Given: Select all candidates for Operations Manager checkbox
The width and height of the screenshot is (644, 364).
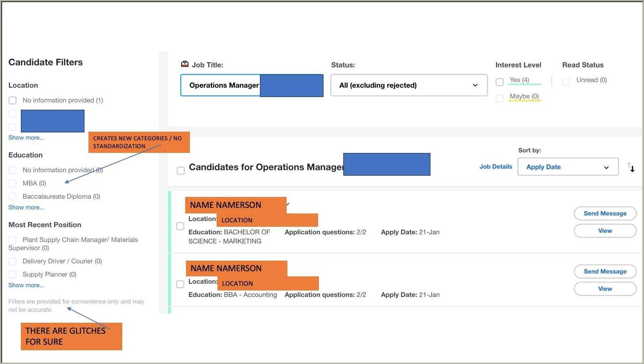Looking at the screenshot, I should point(181,171).
